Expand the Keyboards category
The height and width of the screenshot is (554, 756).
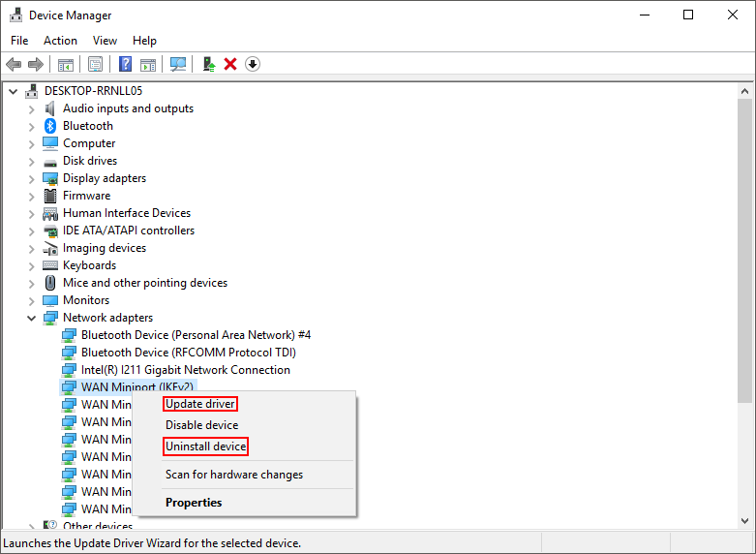(32, 266)
